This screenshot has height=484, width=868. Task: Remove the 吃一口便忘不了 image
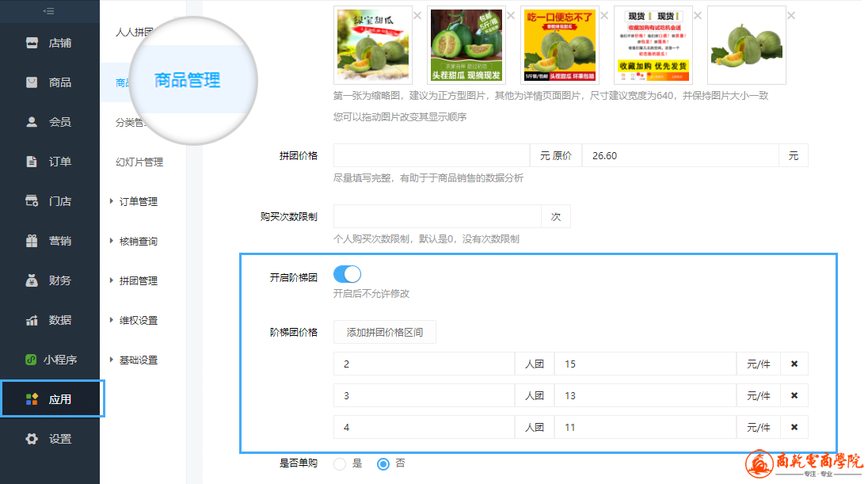pos(604,16)
